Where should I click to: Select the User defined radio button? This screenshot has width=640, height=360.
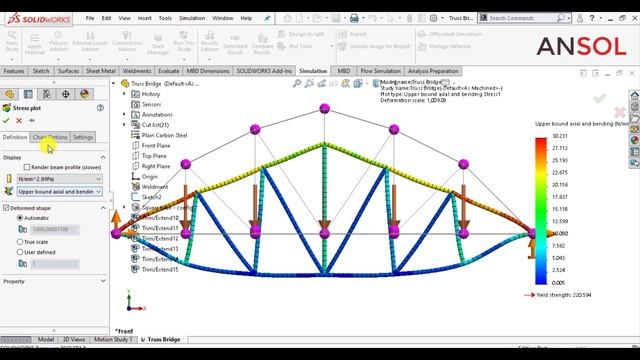click(20, 252)
